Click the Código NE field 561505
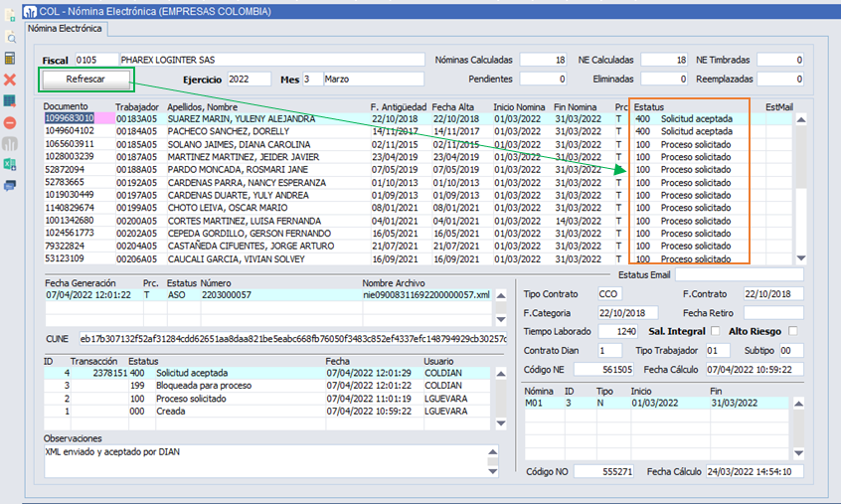This screenshot has height=504, width=841. pos(604,370)
